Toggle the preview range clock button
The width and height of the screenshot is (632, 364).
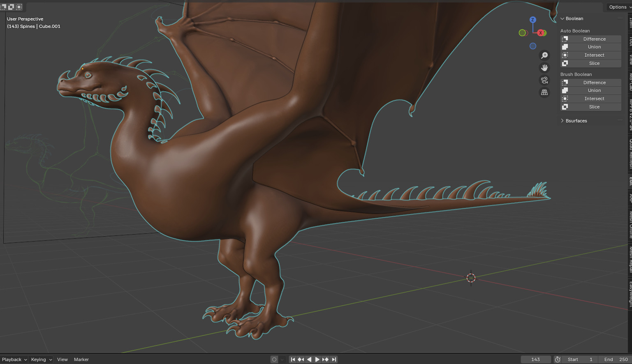[x=558, y=359]
